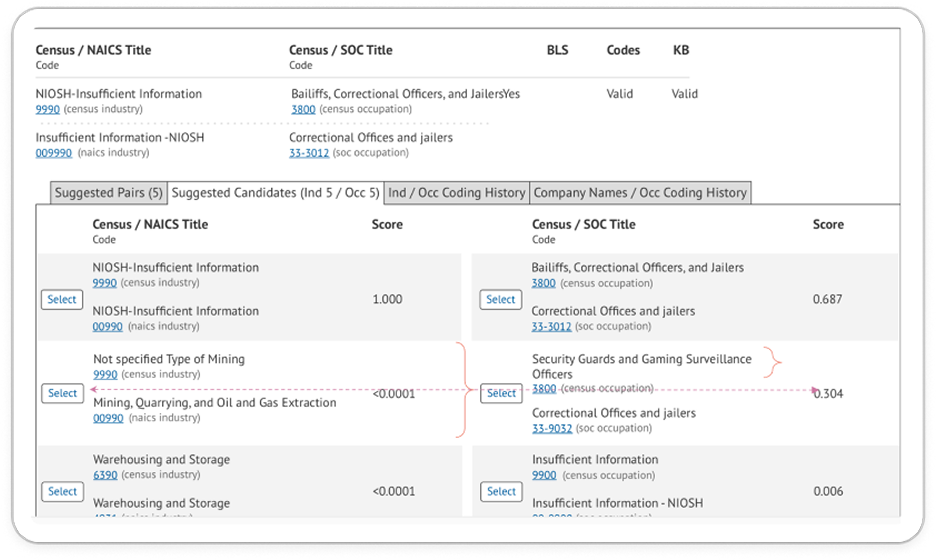This screenshot has height=560, width=937.
Task: Click the 1.000 industry score value
Action: coord(387,299)
